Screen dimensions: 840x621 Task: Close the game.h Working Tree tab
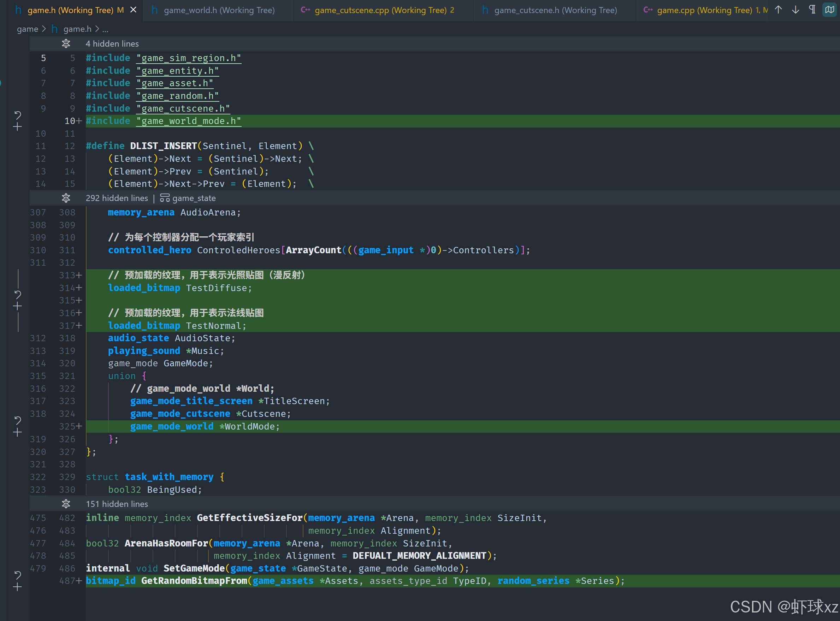pyautogui.click(x=134, y=10)
